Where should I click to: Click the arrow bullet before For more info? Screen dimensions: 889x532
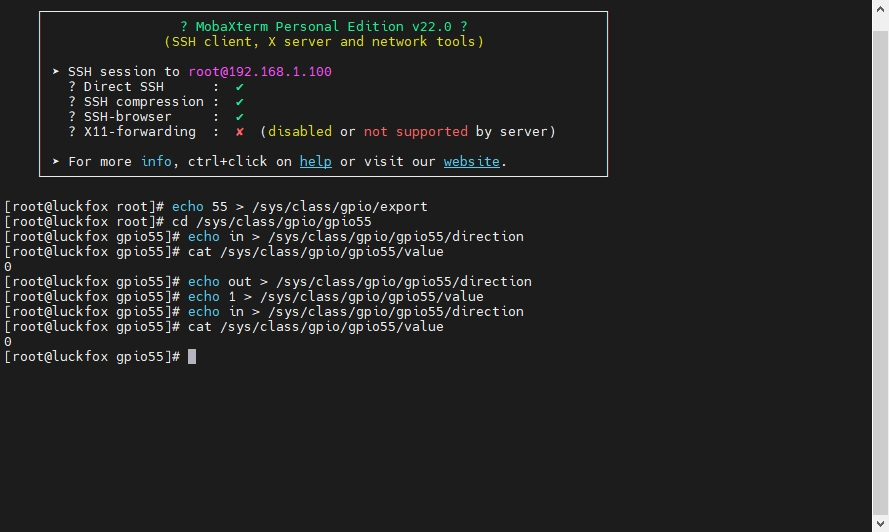click(x=56, y=162)
